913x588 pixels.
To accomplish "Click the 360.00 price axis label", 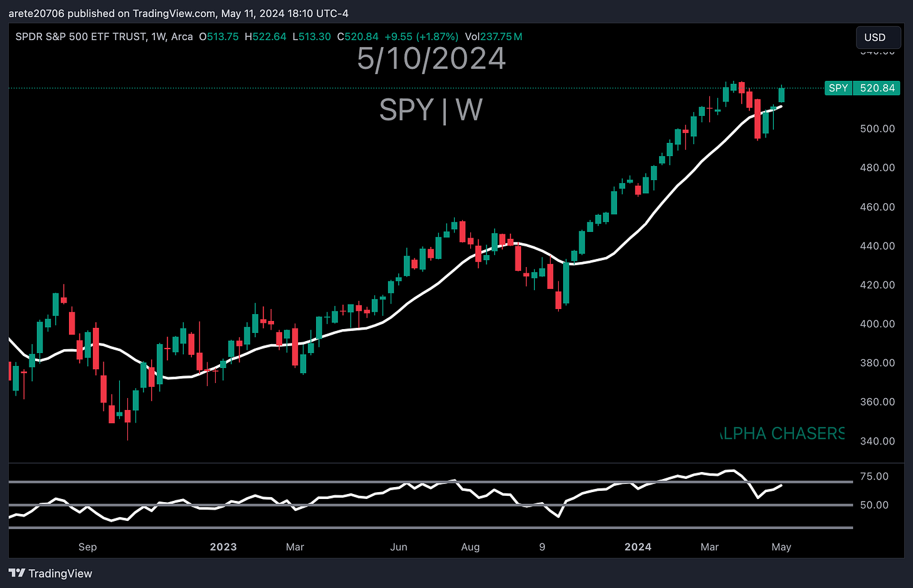I will click(x=877, y=402).
